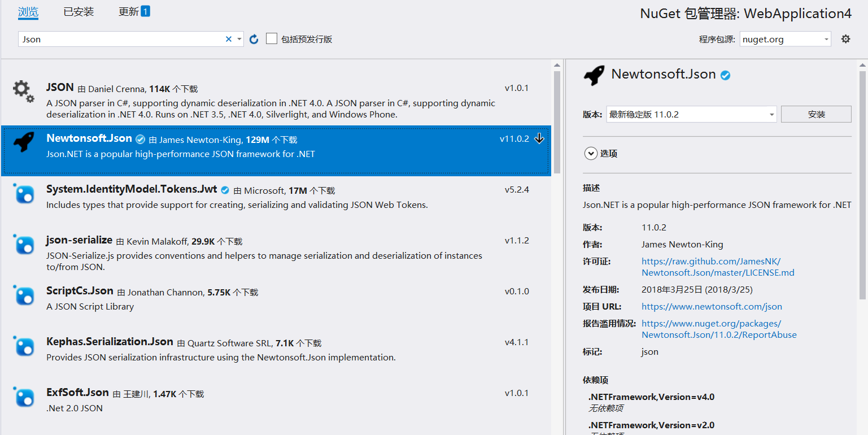The width and height of the screenshot is (868, 435).
Task: Click the download arrow on Newtonsoft.Json row
Action: [539, 138]
